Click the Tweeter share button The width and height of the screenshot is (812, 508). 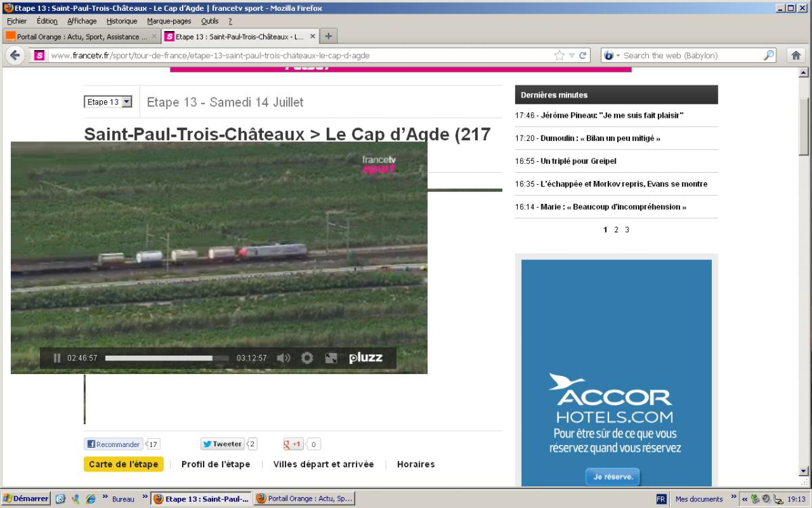(x=222, y=444)
